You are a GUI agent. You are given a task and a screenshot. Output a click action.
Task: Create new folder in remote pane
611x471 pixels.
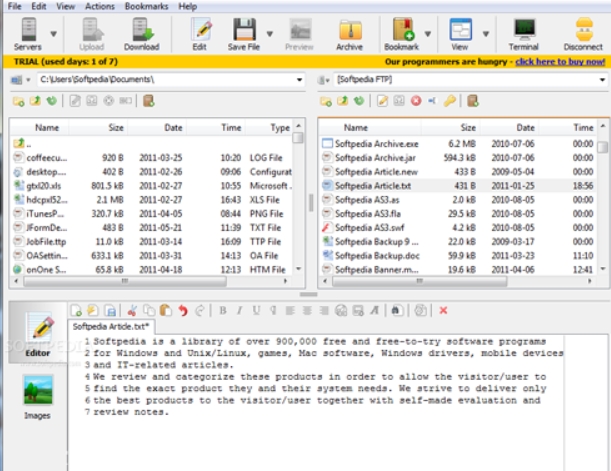pyautogui.click(x=326, y=101)
